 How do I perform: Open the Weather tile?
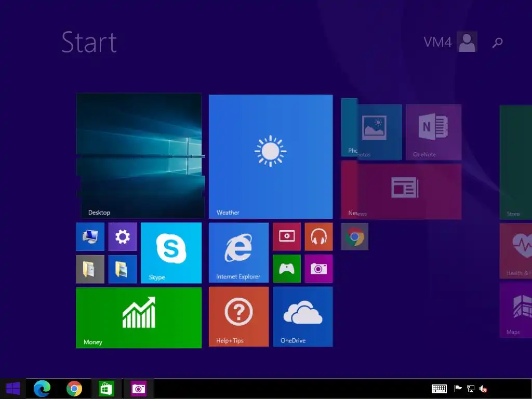click(271, 156)
